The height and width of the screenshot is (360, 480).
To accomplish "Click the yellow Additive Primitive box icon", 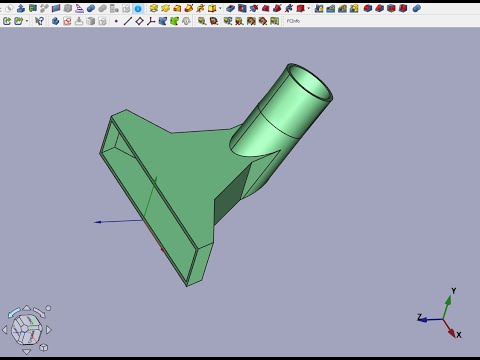I will pyautogui.click(x=212, y=8).
